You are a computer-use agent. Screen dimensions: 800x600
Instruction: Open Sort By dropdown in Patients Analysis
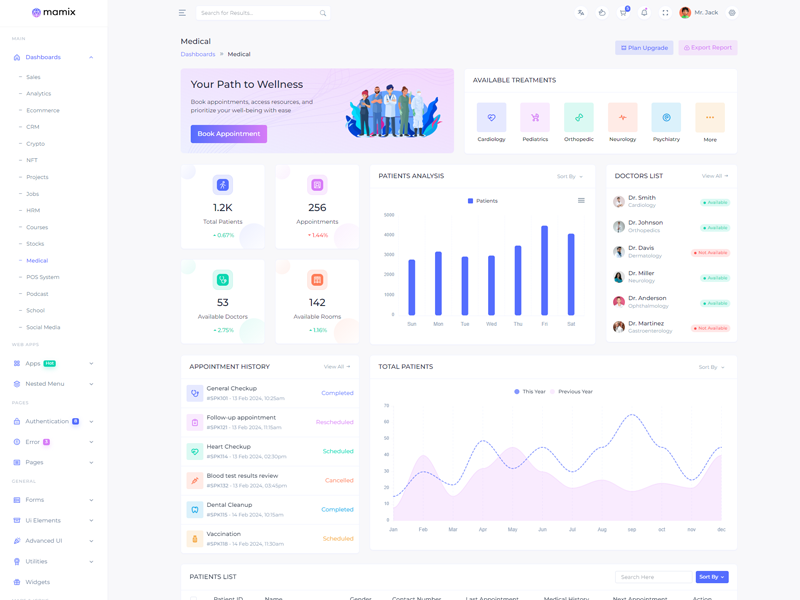(x=570, y=176)
